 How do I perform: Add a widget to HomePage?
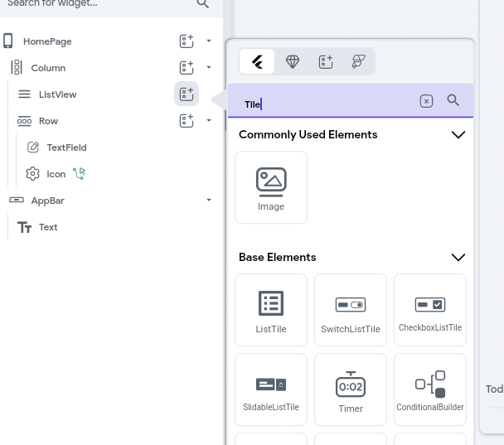187,41
